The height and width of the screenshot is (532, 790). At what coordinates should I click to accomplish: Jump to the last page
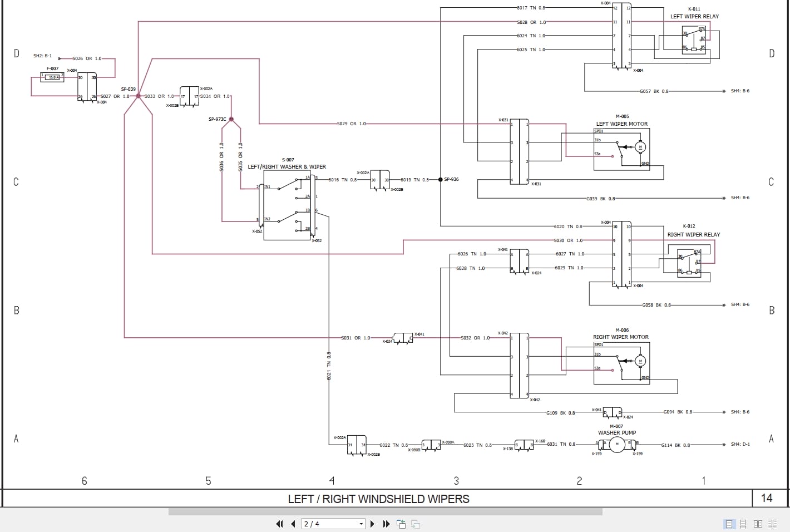[x=386, y=524]
